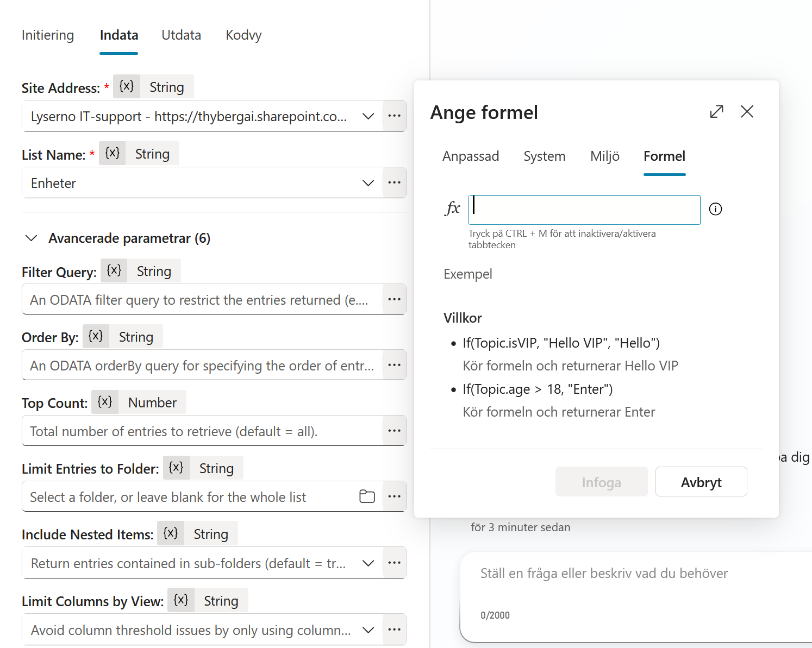812x648 pixels.
Task: Click the variable {x} icon next to List Name
Action: pos(113,153)
